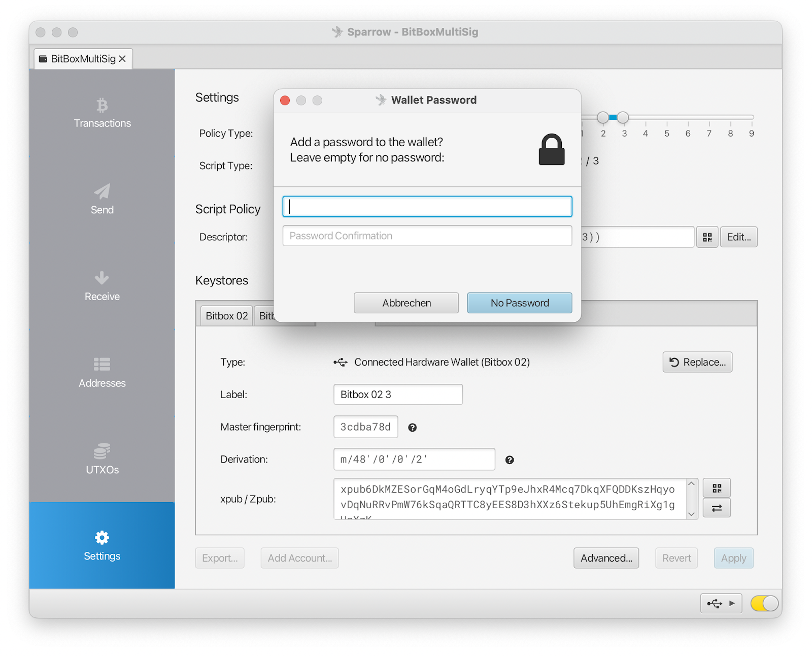
Task: Open the UTXOs view
Action: point(102,459)
